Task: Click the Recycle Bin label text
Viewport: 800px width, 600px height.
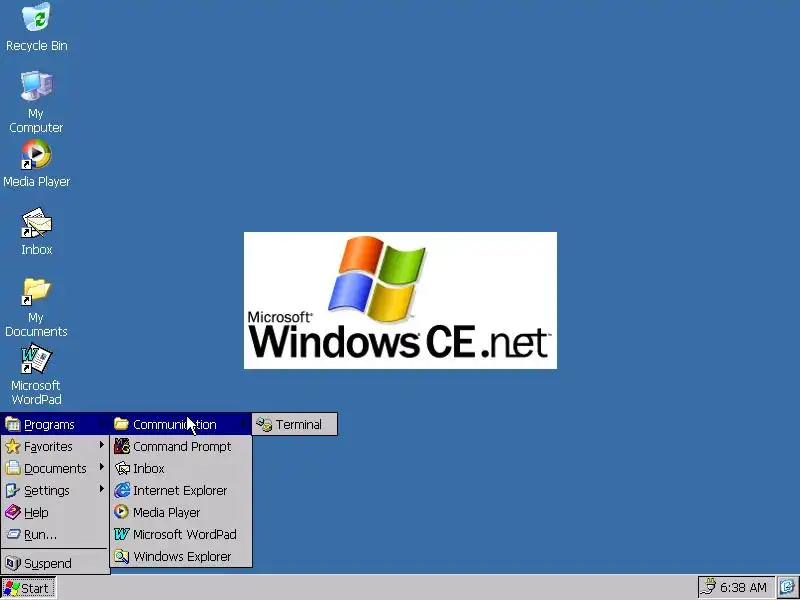Action: pyautogui.click(x=37, y=45)
